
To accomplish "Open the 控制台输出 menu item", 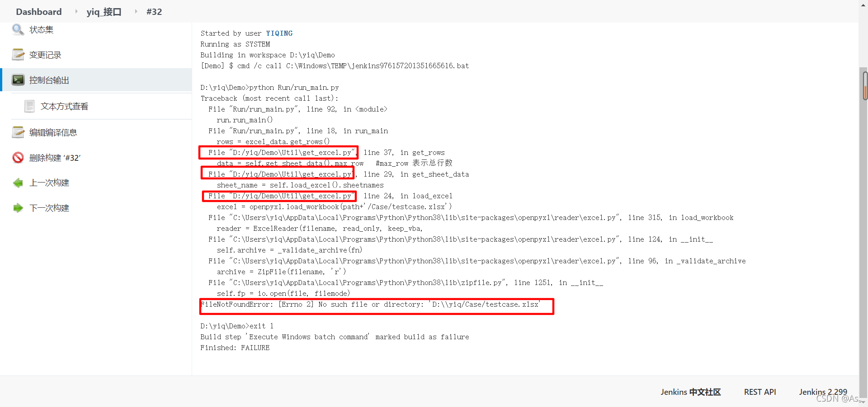I will (x=49, y=80).
